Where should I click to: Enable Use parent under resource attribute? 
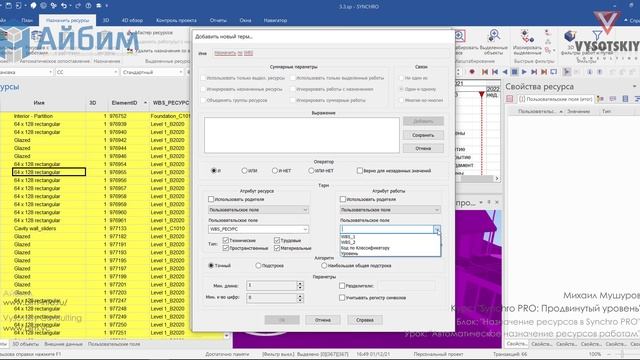pos(211,199)
